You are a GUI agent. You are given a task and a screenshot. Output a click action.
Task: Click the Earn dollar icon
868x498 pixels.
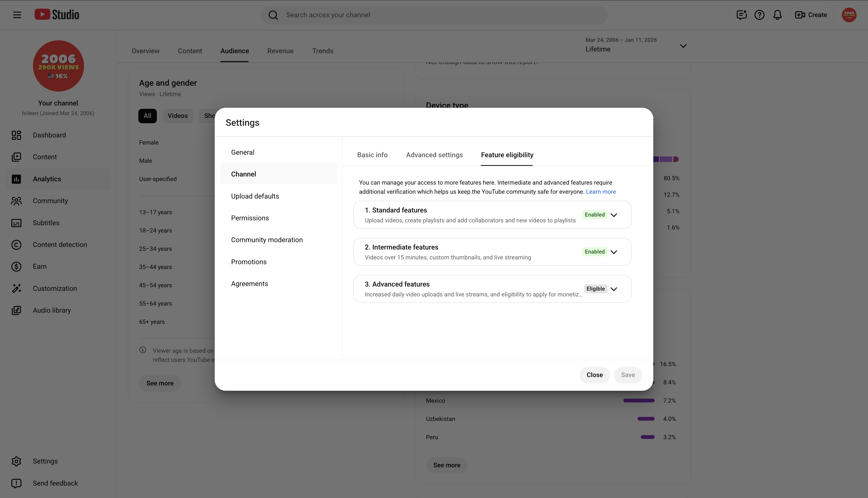pos(16,267)
